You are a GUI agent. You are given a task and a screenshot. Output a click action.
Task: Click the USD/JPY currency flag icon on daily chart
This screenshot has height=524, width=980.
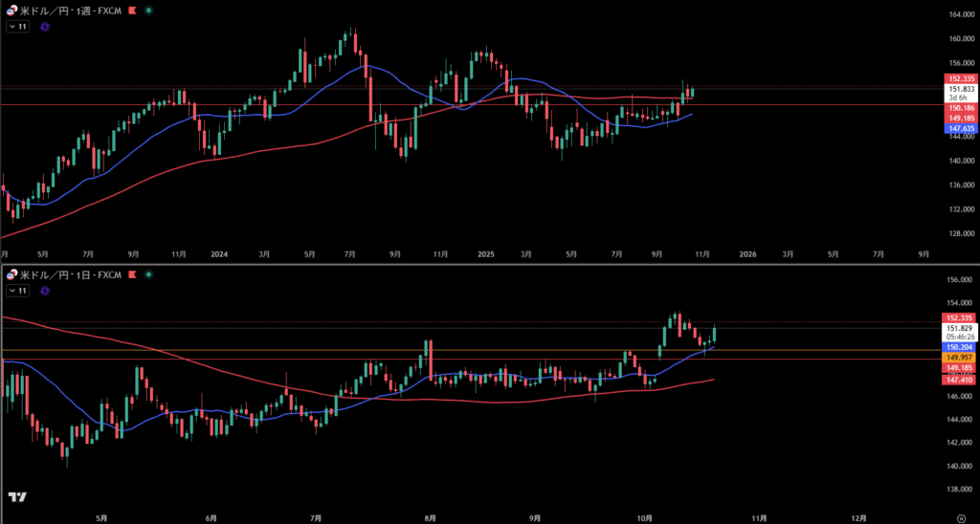click(10, 275)
